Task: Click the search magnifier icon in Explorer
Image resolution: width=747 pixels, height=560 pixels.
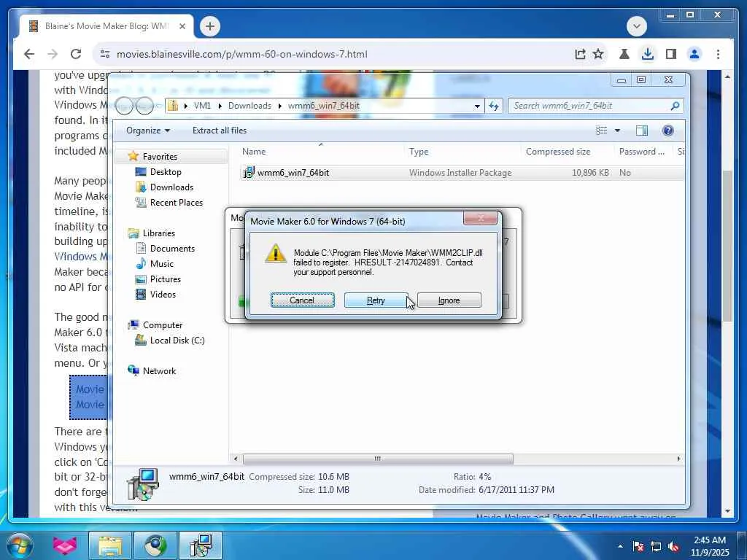Action: [675, 106]
